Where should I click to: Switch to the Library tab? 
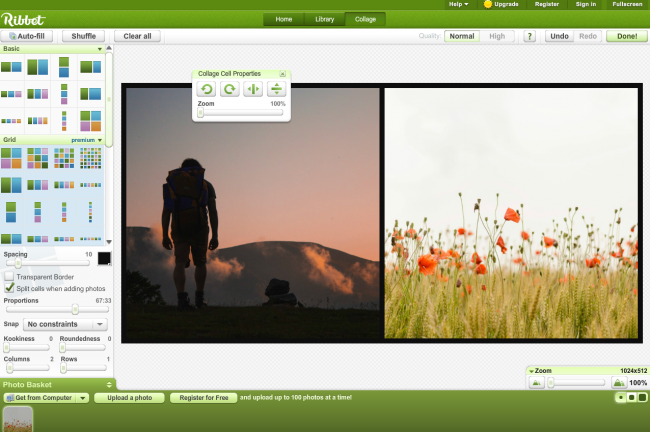(324, 19)
